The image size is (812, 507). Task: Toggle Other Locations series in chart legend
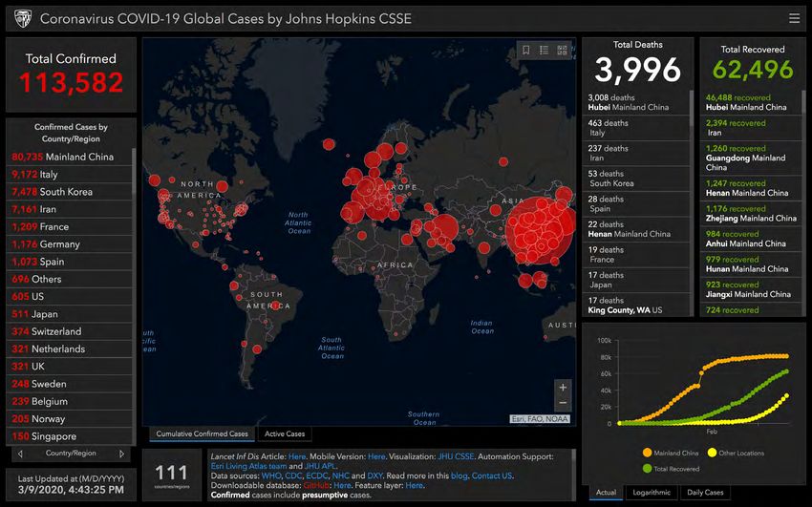point(736,453)
